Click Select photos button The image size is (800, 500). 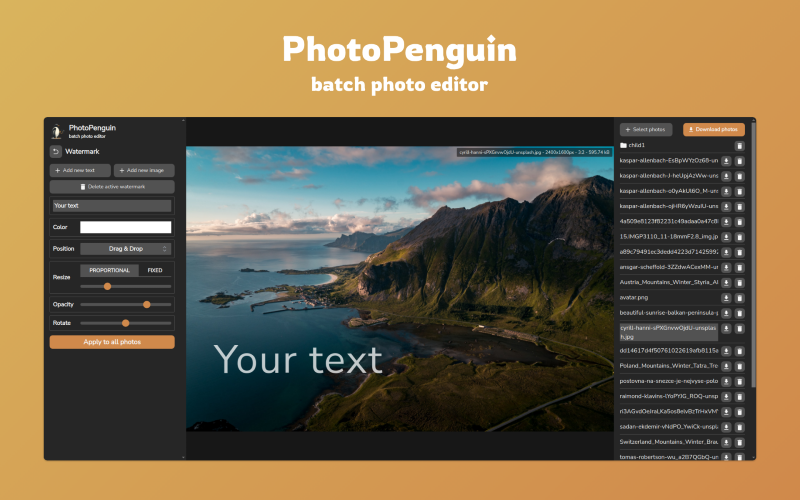pyautogui.click(x=646, y=130)
